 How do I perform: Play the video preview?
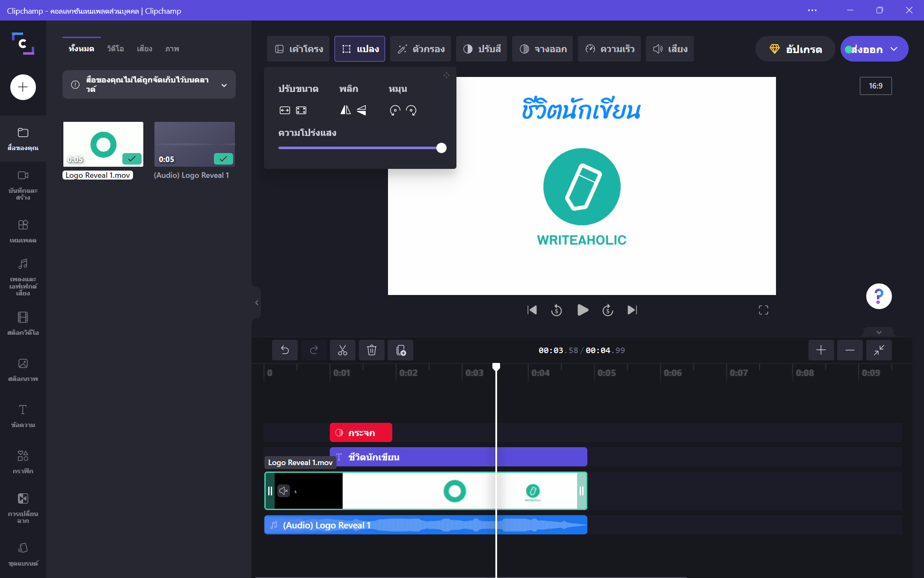[582, 310]
